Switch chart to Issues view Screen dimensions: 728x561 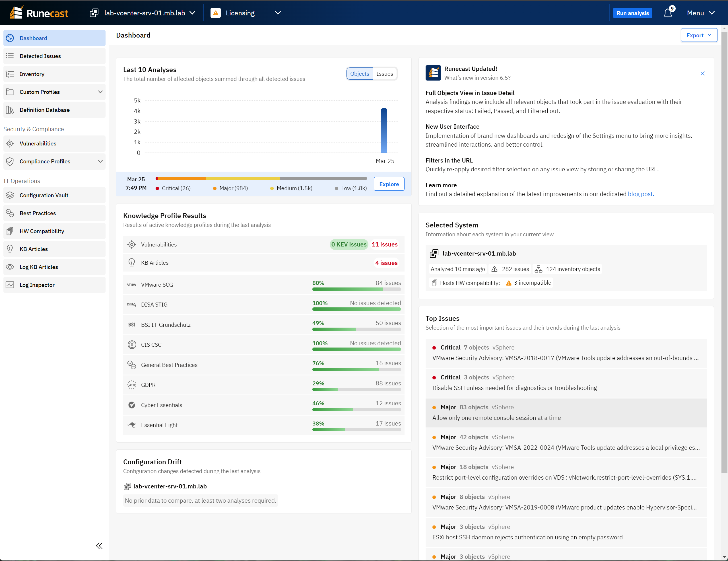coord(385,74)
